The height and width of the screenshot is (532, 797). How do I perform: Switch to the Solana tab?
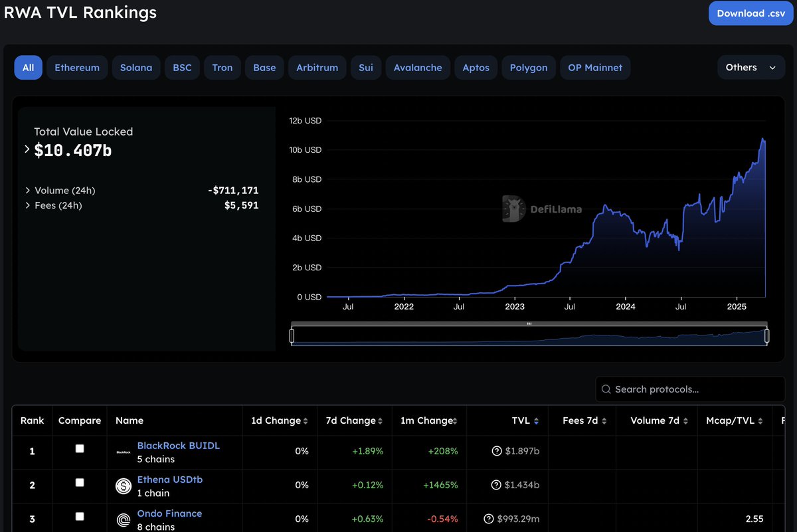pyautogui.click(x=136, y=68)
